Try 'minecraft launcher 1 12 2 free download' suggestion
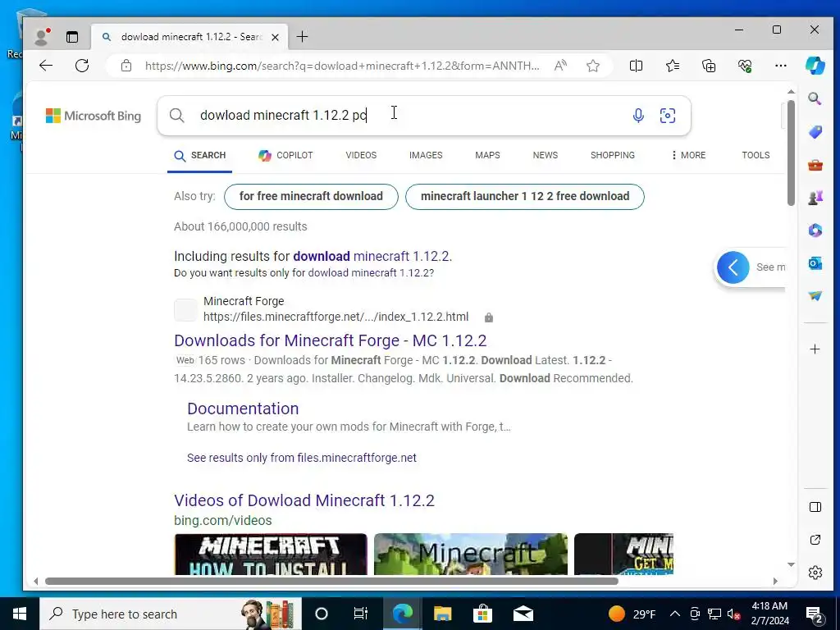This screenshot has height=630, width=840. (x=525, y=197)
